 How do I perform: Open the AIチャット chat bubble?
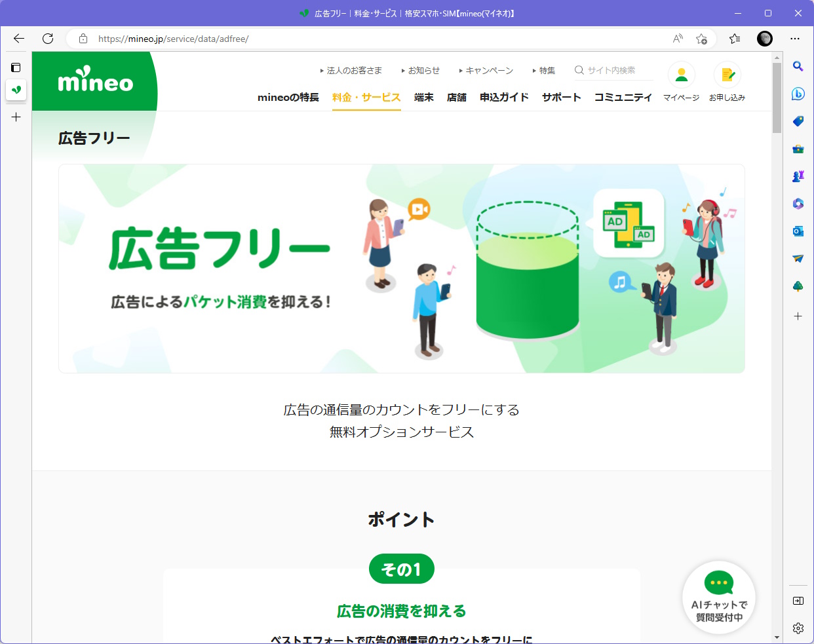click(x=719, y=598)
